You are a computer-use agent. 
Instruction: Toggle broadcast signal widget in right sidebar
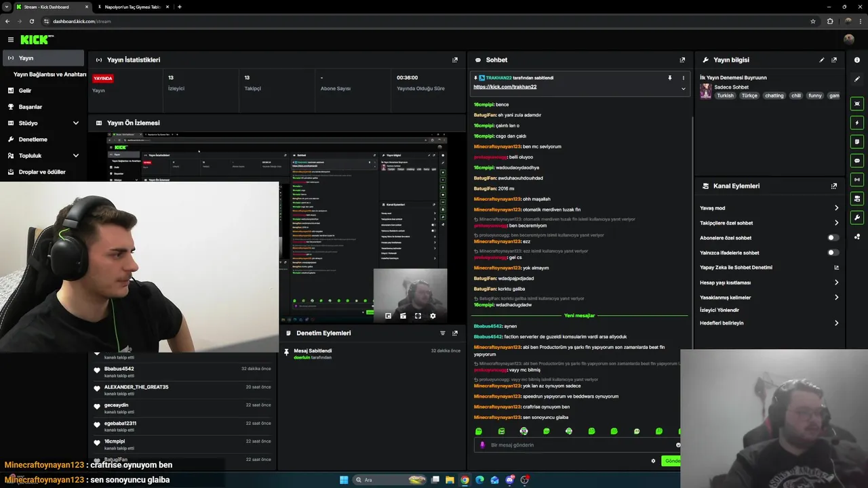tap(857, 180)
